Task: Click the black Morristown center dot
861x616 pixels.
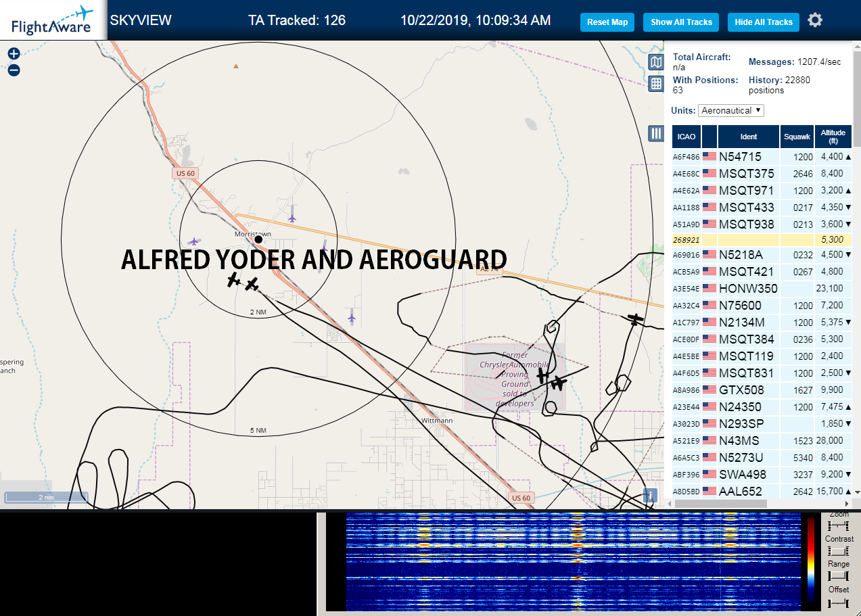Action: coord(258,239)
